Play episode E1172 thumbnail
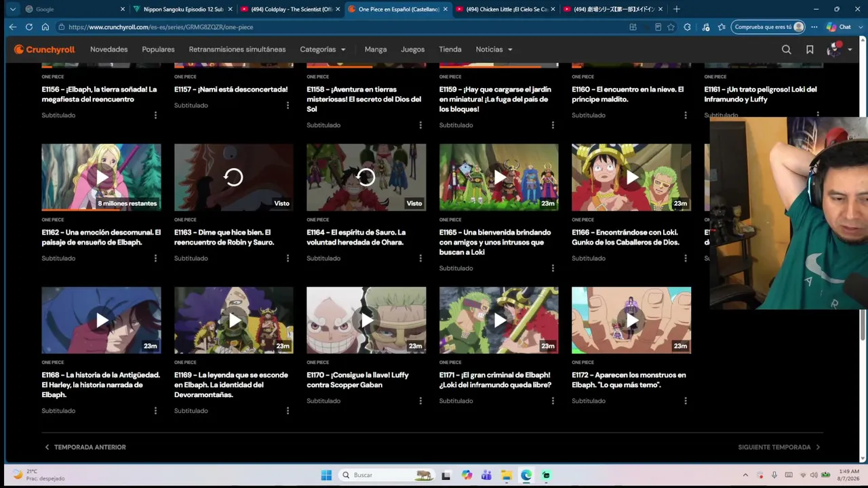The width and height of the screenshot is (868, 488). [631, 321]
